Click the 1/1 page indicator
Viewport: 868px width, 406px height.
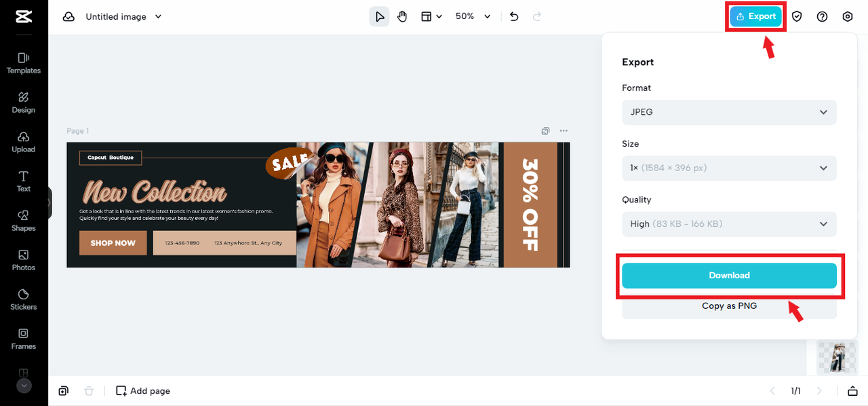click(x=795, y=390)
